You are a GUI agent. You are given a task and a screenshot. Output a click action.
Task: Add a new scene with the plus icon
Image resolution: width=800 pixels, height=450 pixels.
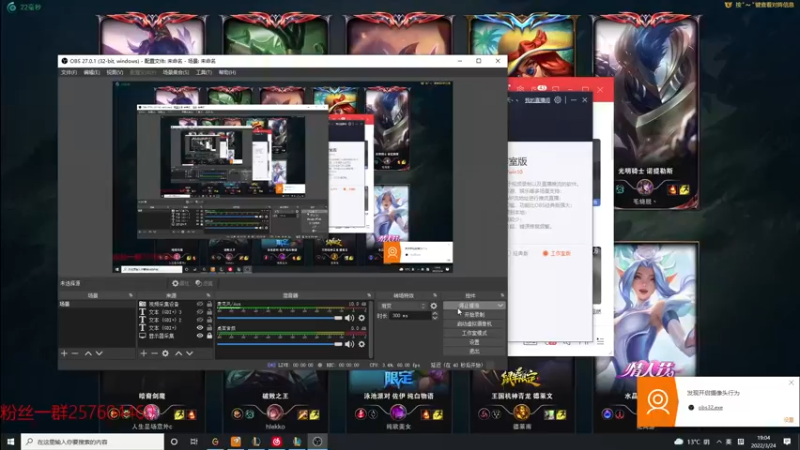(x=64, y=353)
